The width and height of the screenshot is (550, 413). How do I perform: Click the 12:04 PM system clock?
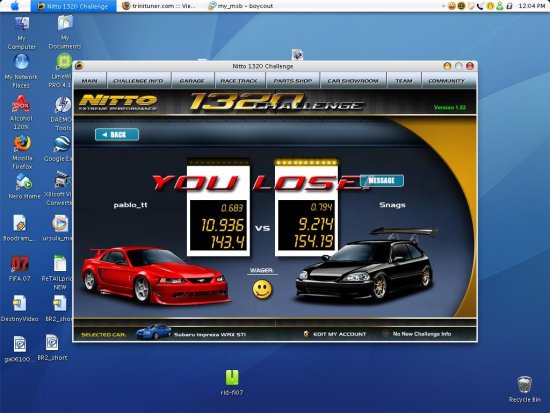(x=532, y=6)
